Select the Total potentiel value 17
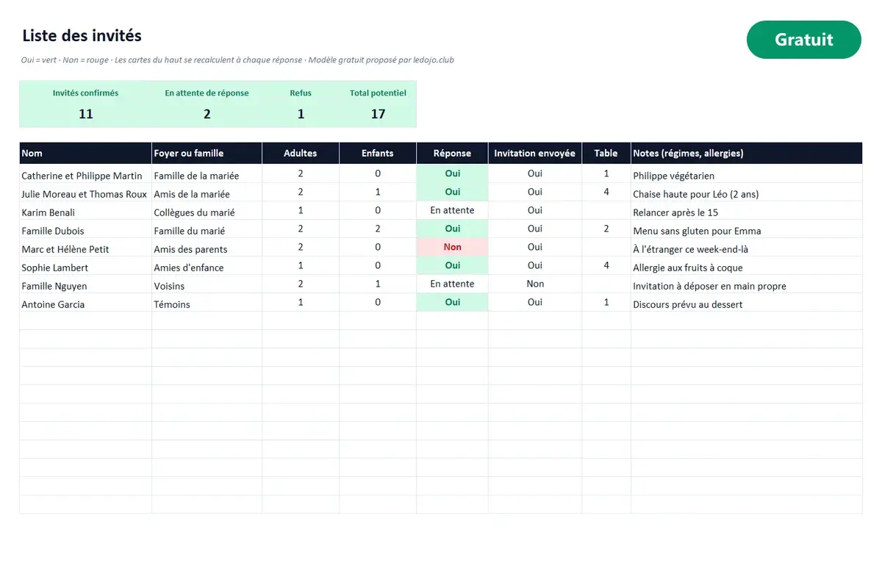Viewport: 882px width, 588px height. 378,114
